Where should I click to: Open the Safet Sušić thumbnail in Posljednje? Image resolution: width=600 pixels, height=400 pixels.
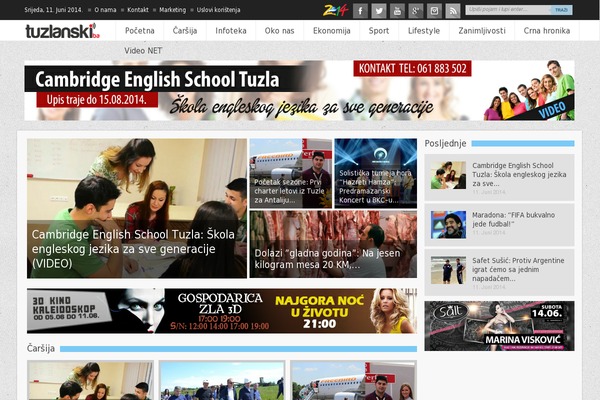[448, 270]
